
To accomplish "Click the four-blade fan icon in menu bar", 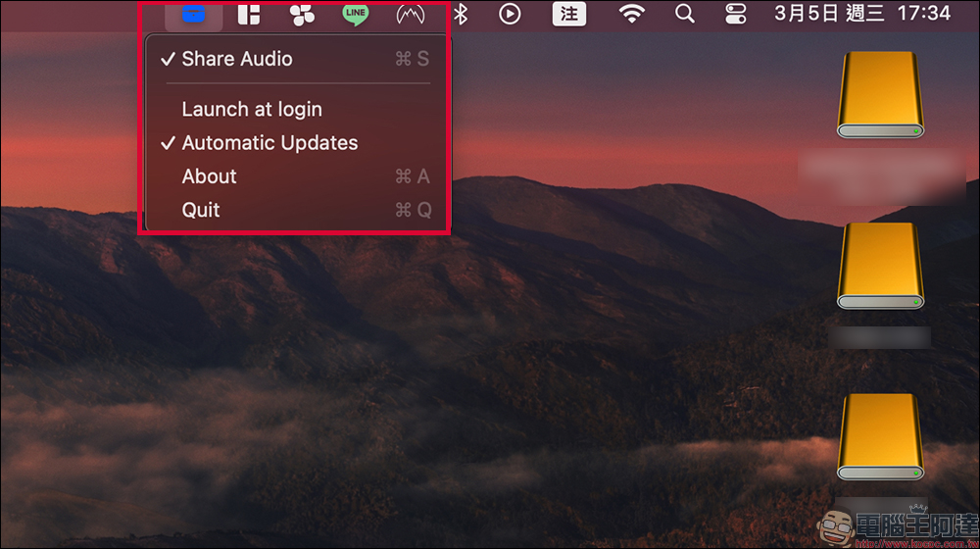I will 302,14.
